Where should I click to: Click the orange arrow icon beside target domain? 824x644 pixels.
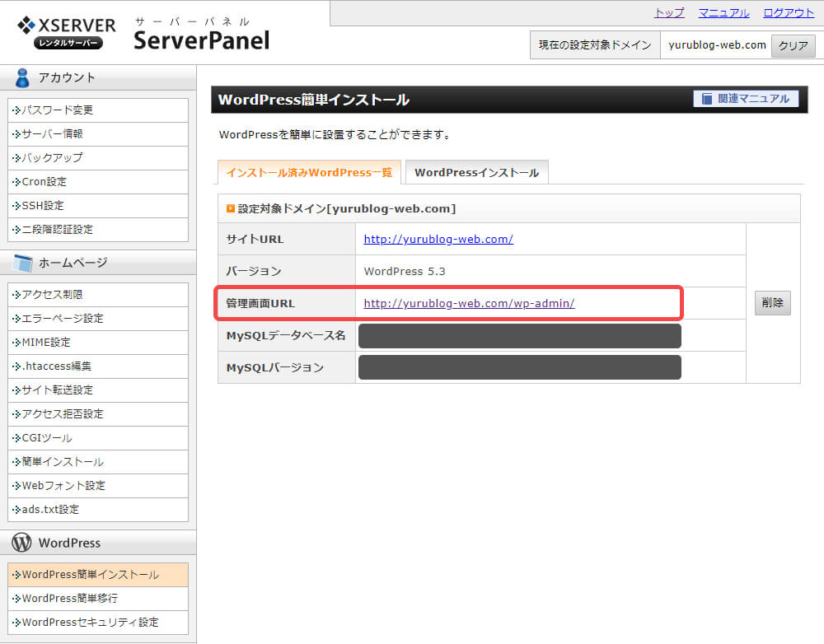231,208
